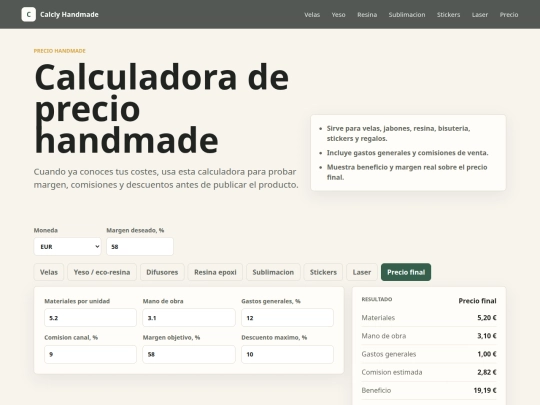Click the bullet 'Muestra beneficio y margen real'
Screen dimensions: 540x405
[x=407, y=172]
